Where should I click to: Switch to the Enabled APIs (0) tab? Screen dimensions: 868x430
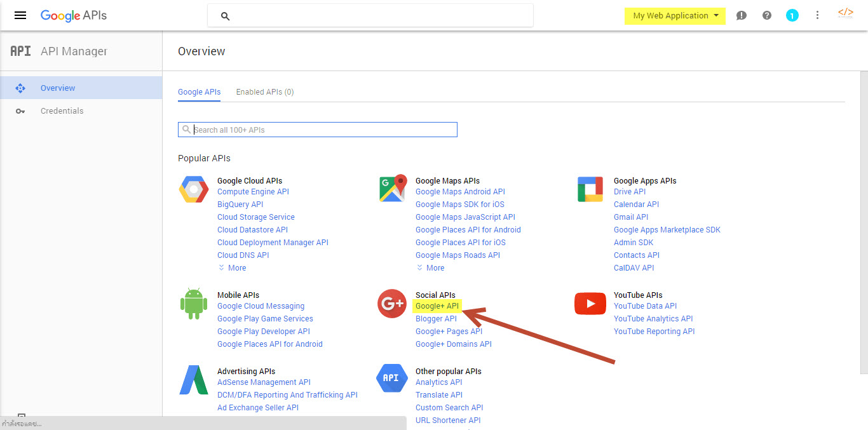pos(265,92)
